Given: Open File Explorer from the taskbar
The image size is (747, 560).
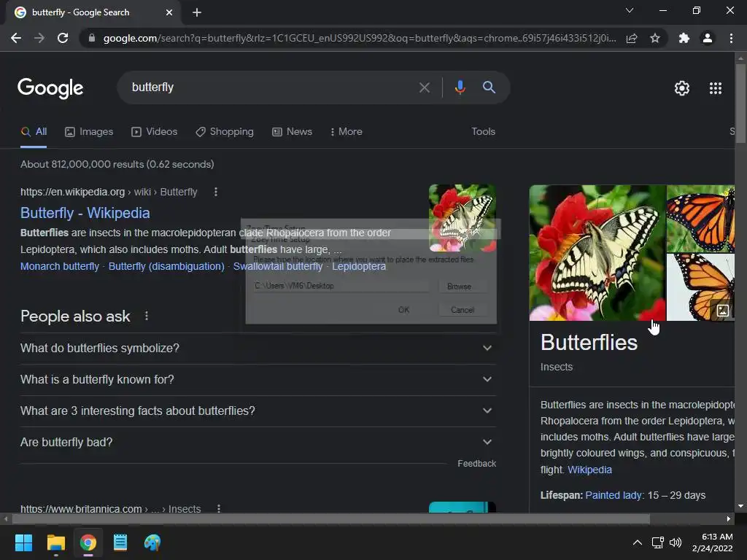Looking at the screenshot, I should pyautogui.click(x=55, y=542).
